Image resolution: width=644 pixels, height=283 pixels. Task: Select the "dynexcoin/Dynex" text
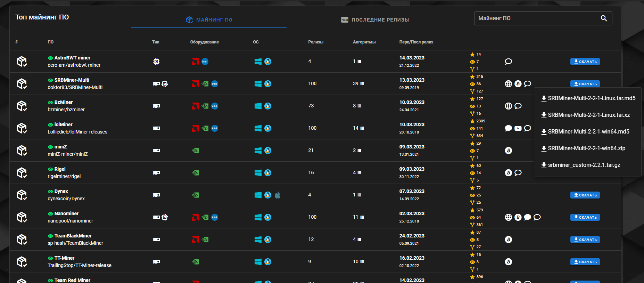pyautogui.click(x=66, y=199)
